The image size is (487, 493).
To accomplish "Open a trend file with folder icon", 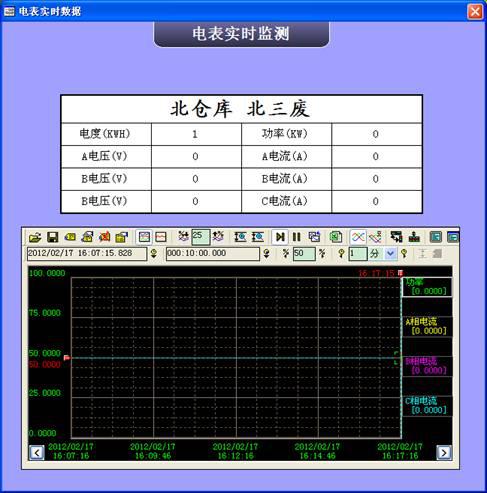I will 35,237.
